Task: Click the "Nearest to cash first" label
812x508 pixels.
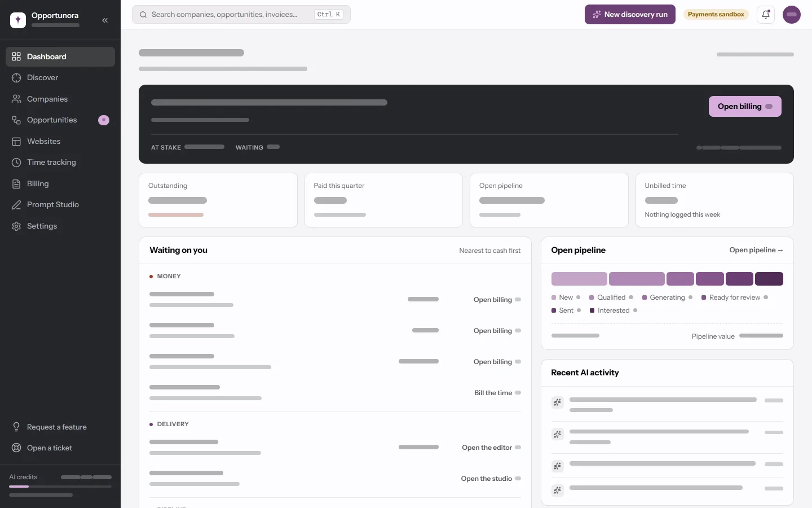Action: point(490,251)
